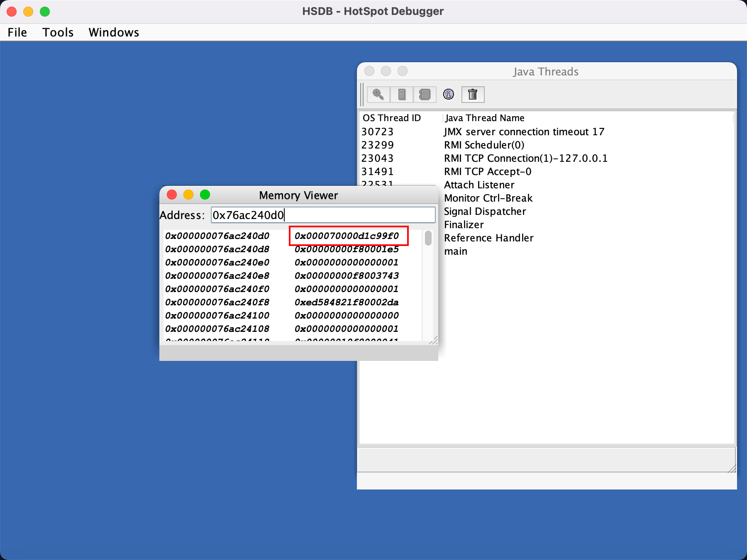Select thread 'JMX server connection timeout 17'
Image resolution: width=747 pixels, height=560 pixels.
[524, 131]
